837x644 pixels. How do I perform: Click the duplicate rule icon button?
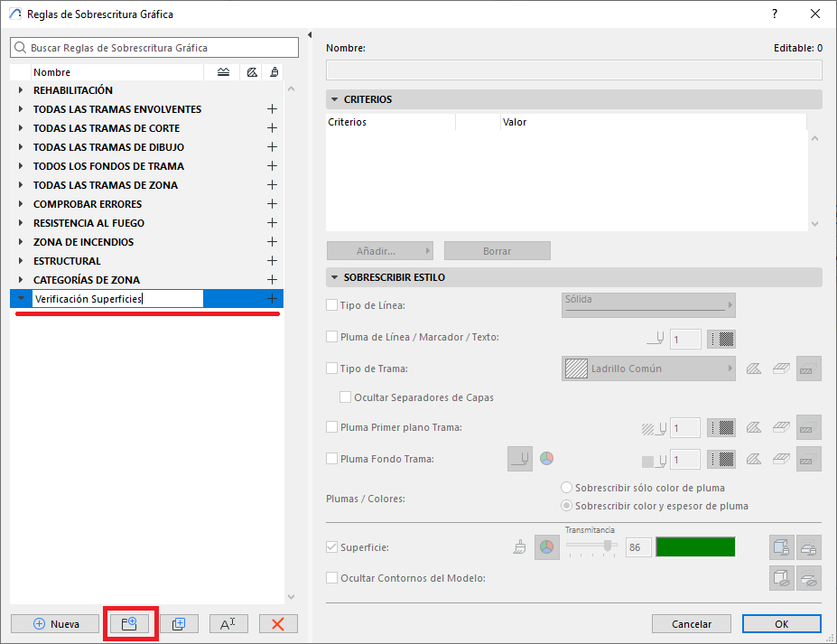179,623
